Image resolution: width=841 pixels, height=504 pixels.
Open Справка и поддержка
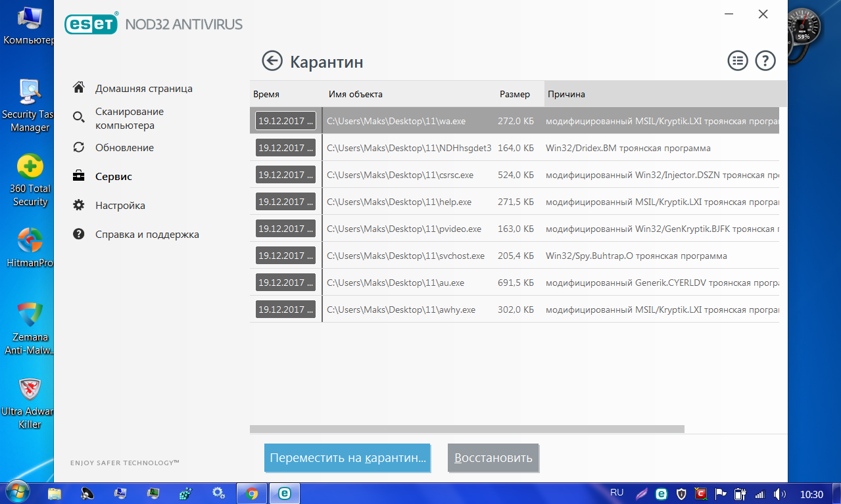(x=147, y=234)
